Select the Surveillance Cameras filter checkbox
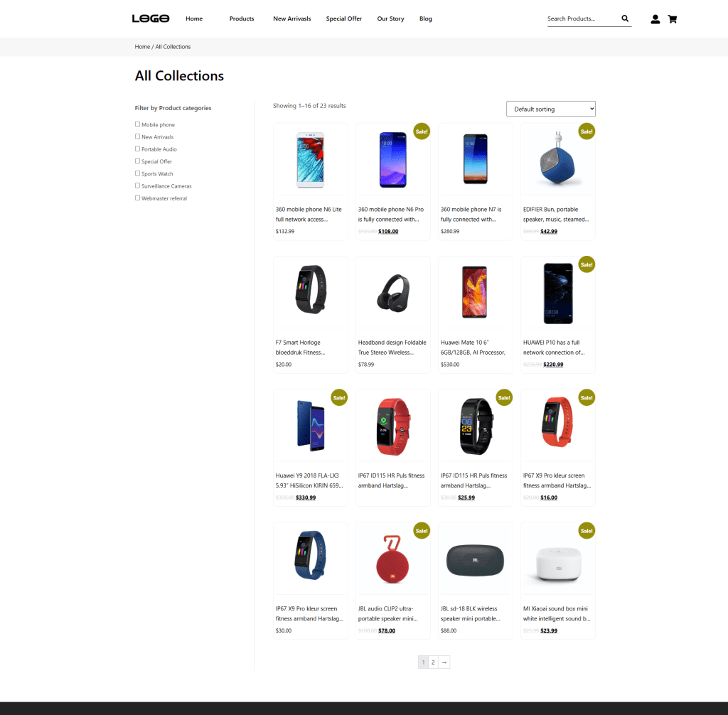 coord(137,186)
